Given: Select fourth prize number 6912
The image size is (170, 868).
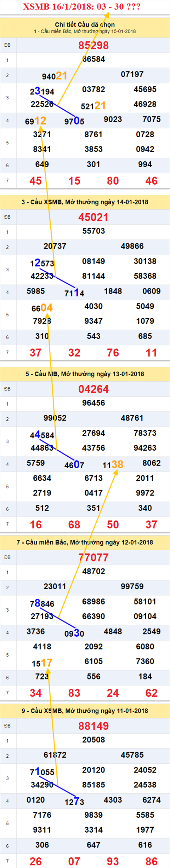Looking at the screenshot, I should click(x=35, y=121).
